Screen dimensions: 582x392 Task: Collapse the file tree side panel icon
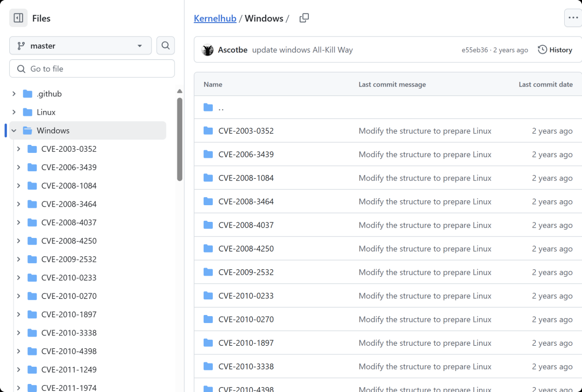tap(18, 18)
